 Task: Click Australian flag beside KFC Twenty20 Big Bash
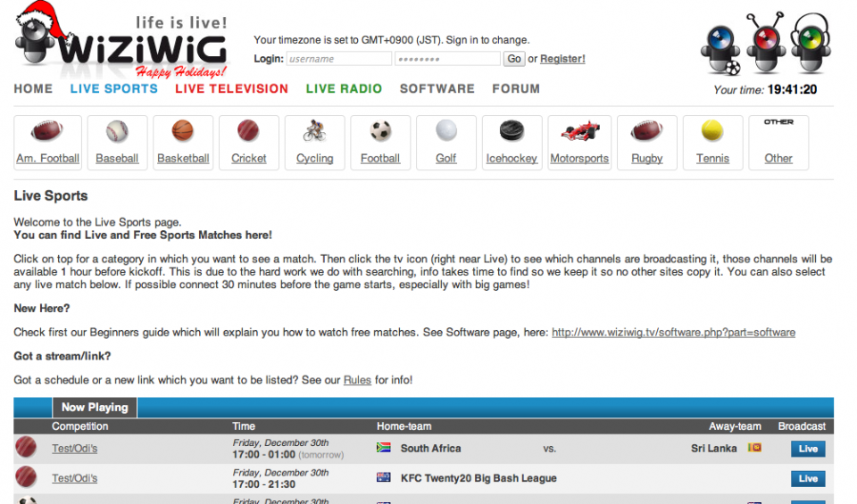pyautogui.click(x=384, y=477)
